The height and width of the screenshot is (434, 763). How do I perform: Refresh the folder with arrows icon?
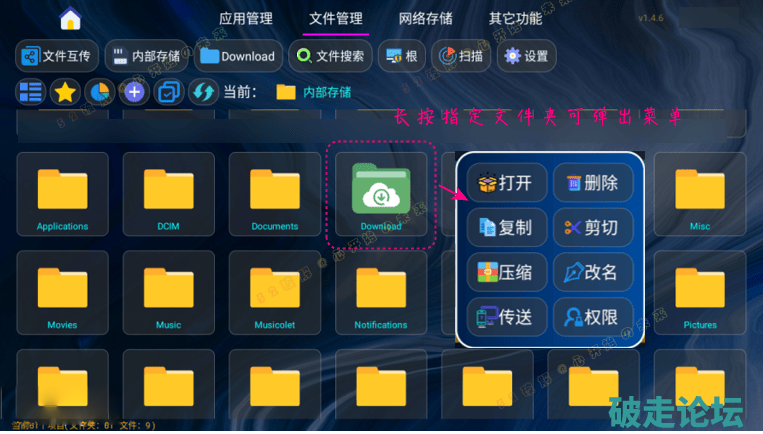click(x=203, y=92)
